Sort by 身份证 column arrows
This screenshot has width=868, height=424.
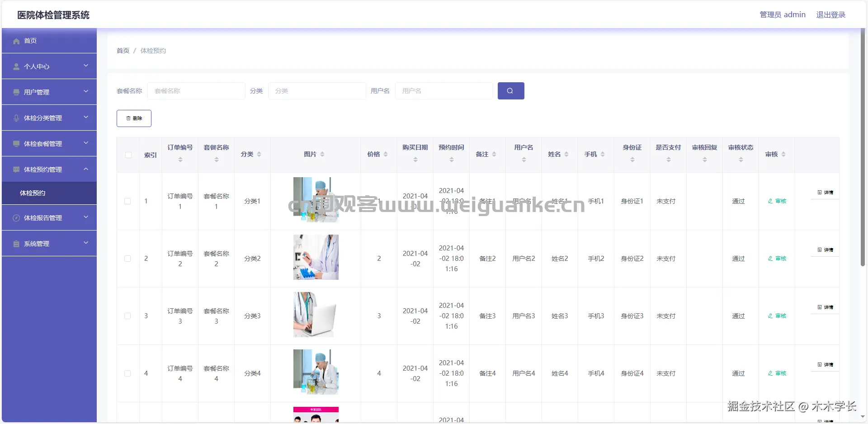[632, 160]
